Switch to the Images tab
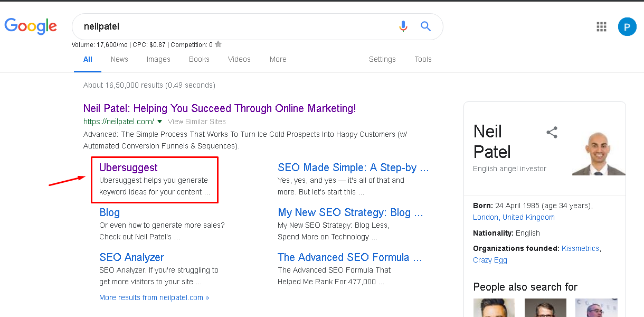 pos(158,59)
